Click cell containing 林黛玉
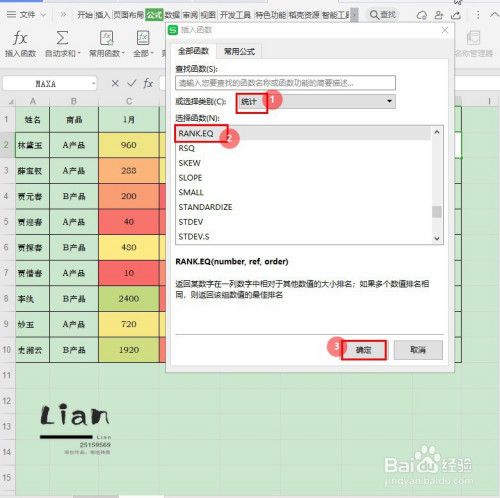 (32, 145)
